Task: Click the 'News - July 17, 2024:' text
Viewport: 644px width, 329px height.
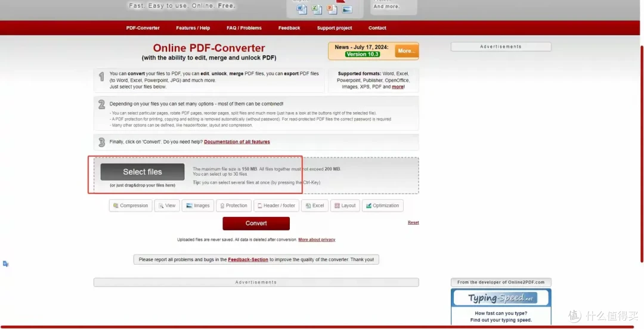Action: [361, 47]
